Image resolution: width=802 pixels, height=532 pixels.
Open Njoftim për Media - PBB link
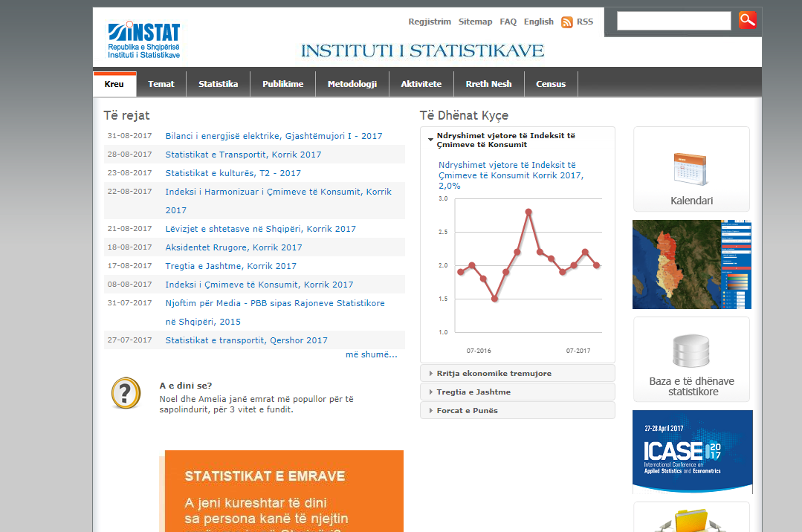275,312
